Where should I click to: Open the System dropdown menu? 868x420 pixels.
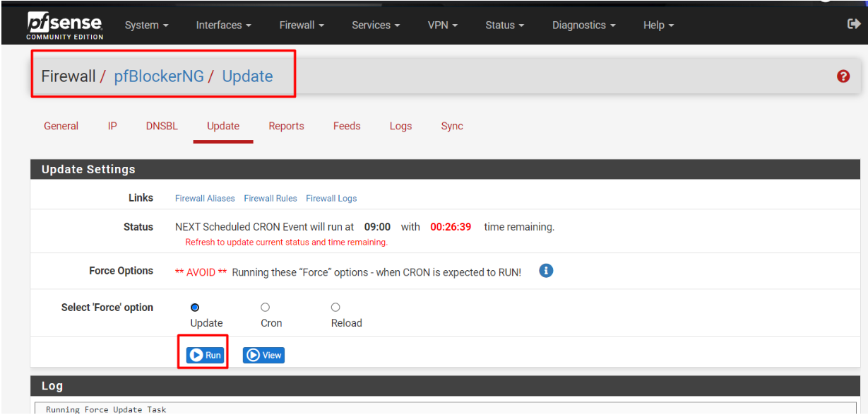coord(147,25)
